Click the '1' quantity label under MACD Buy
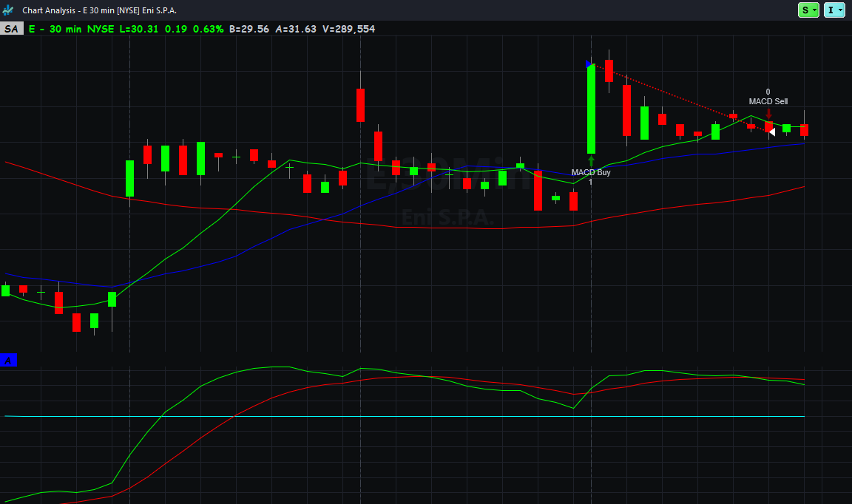The width and height of the screenshot is (852, 504). point(591,182)
